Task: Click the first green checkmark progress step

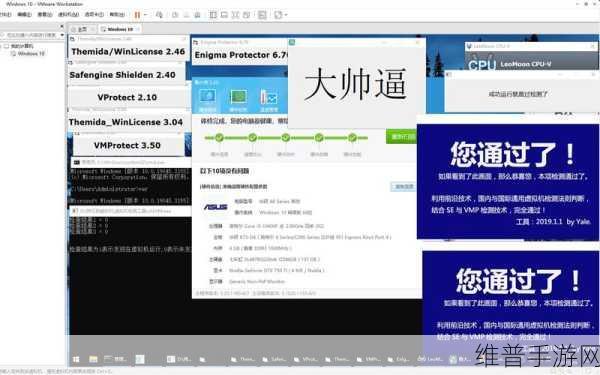Action: click(219, 138)
